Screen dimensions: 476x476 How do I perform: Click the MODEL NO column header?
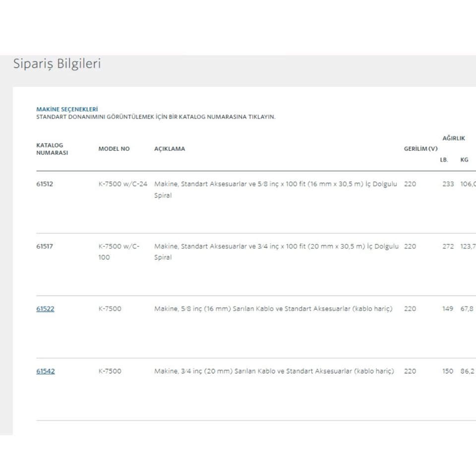point(114,149)
